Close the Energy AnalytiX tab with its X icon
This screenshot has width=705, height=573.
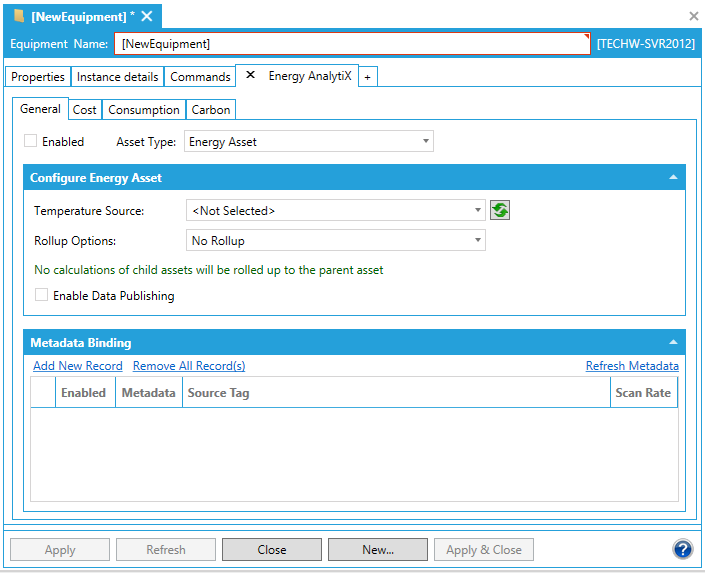click(251, 76)
